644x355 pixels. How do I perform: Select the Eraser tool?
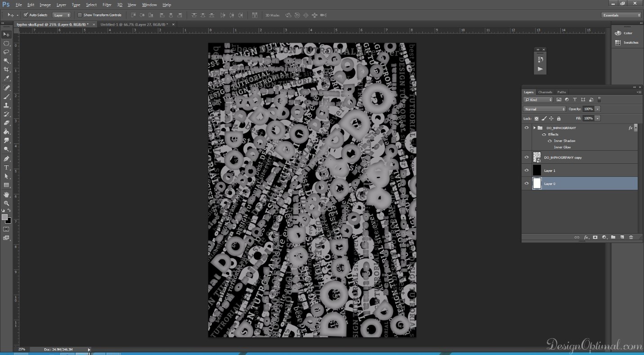tap(6, 123)
